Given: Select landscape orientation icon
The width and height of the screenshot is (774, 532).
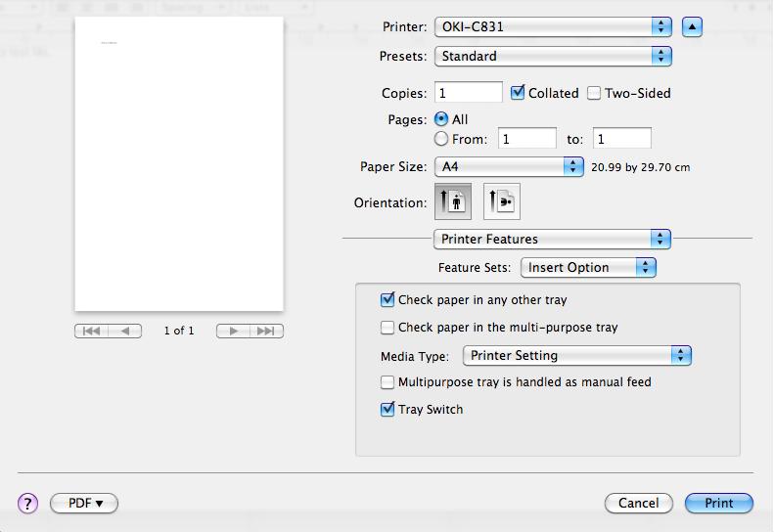Looking at the screenshot, I should pos(502,201).
